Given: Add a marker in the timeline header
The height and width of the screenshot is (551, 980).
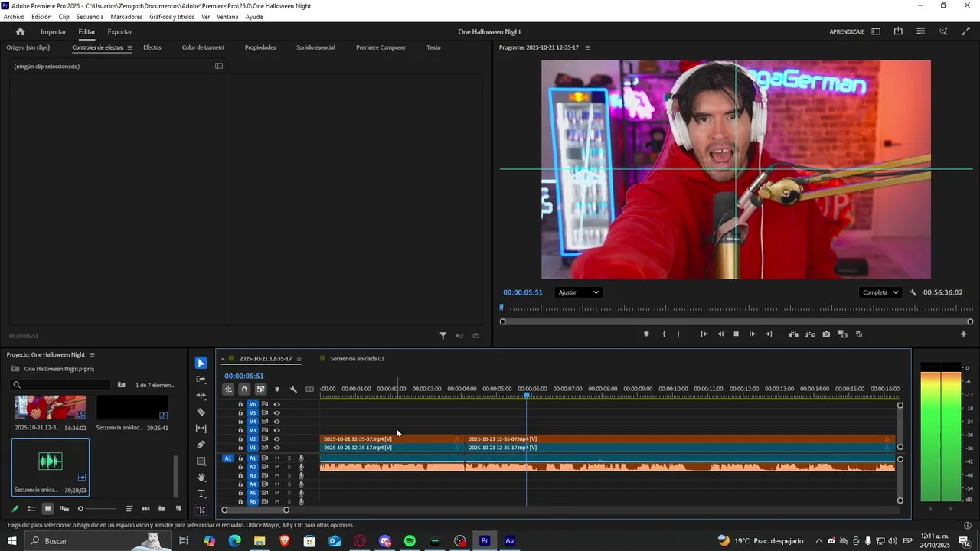Looking at the screenshot, I should click(x=277, y=389).
